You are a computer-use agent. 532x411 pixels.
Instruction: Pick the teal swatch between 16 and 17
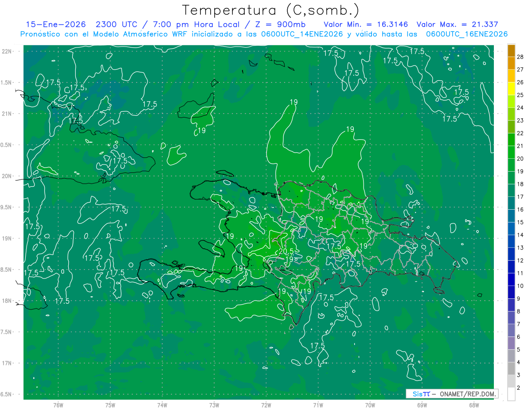coord(511,203)
